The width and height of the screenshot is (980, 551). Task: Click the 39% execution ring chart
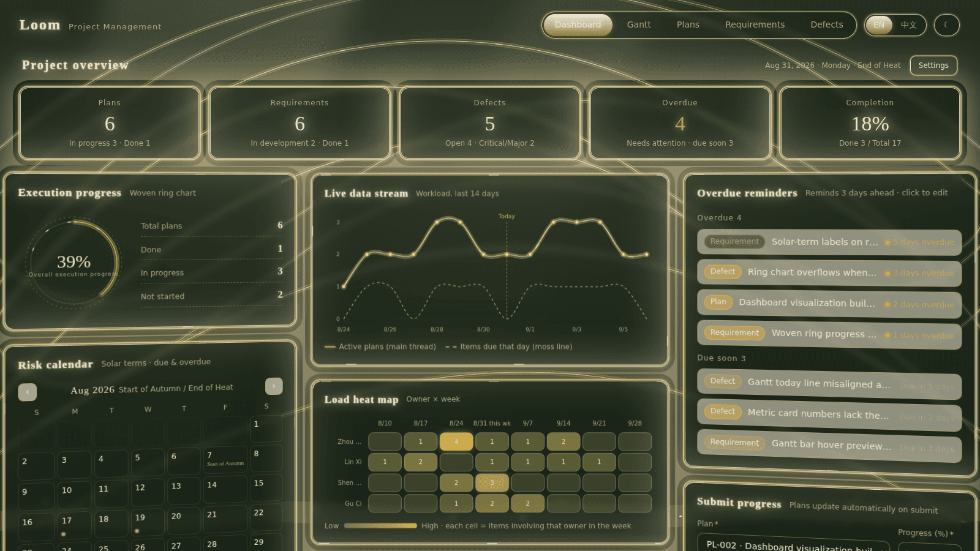point(73,263)
